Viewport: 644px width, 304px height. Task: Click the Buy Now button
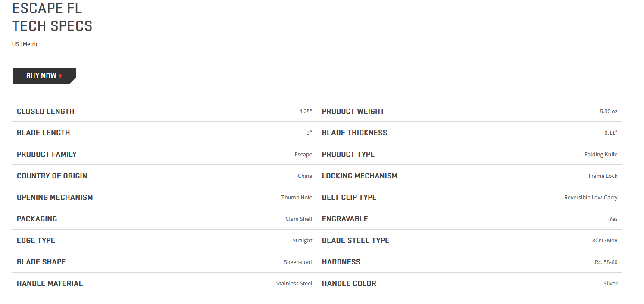point(44,76)
